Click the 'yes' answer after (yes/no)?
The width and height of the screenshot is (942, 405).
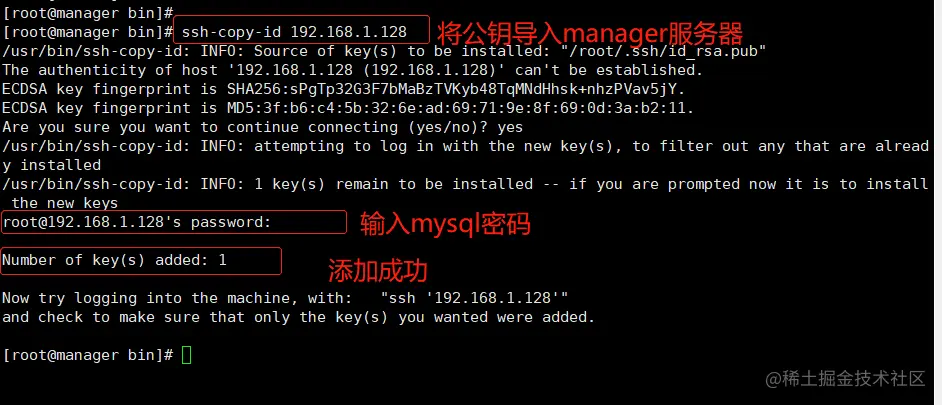509,127
